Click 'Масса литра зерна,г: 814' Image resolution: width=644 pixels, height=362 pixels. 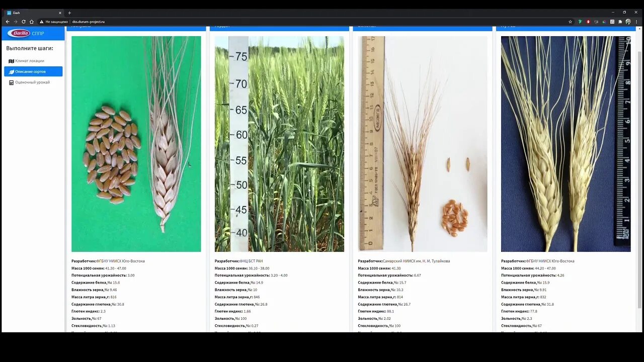coord(380,297)
